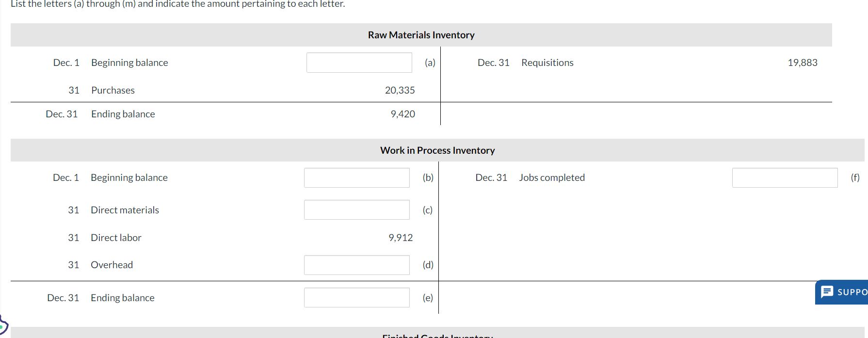Image resolution: width=868 pixels, height=338 pixels.
Task: Click the Jobs completed (f) input field
Action: click(x=785, y=177)
